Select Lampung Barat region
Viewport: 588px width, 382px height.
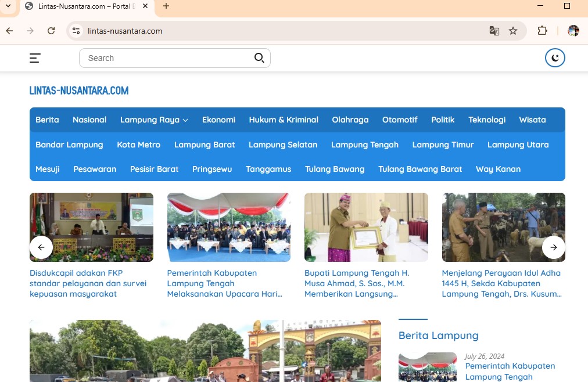[205, 145]
